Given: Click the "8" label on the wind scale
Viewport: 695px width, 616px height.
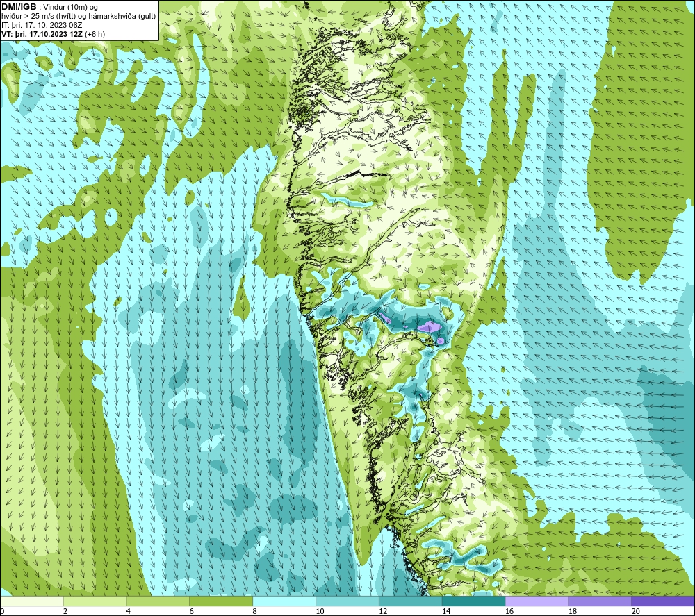Looking at the screenshot, I should pyautogui.click(x=254, y=611).
